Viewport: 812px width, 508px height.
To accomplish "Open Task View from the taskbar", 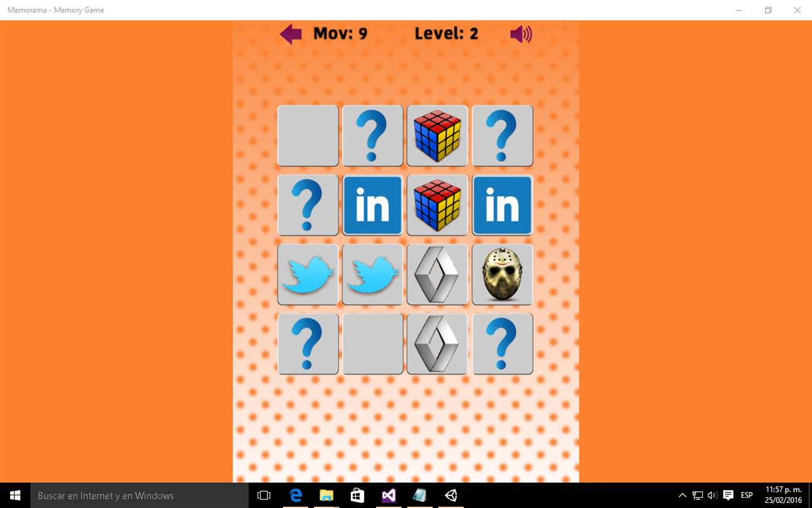I will tap(264, 495).
